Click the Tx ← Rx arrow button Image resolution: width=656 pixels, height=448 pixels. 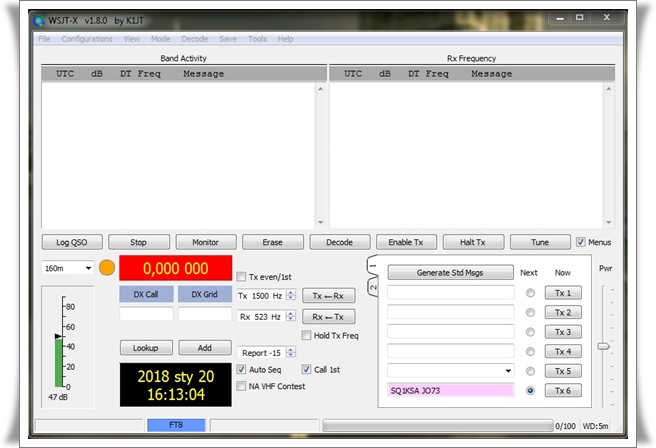coord(328,296)
